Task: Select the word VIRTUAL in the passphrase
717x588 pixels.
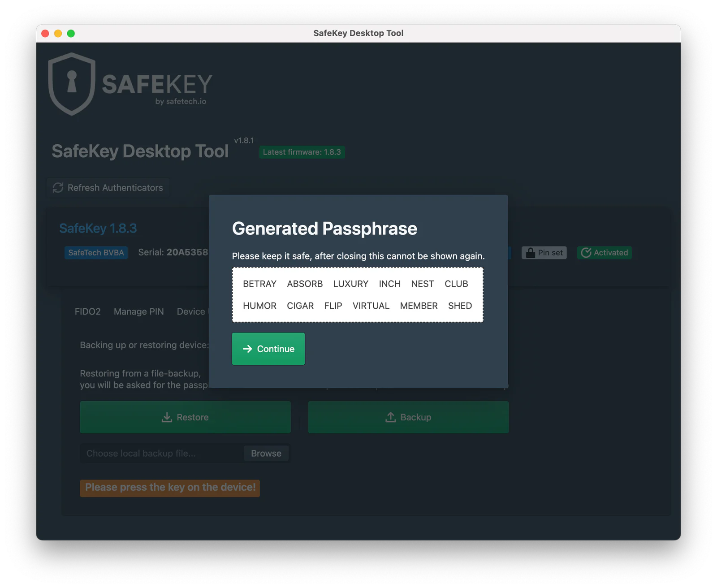Action: [x=371, y=306]
